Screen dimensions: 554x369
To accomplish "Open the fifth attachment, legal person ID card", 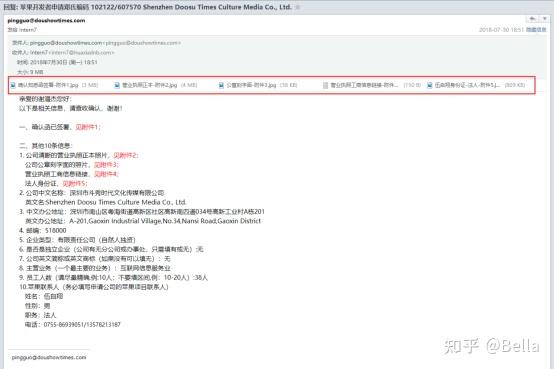I will (476, 85).
